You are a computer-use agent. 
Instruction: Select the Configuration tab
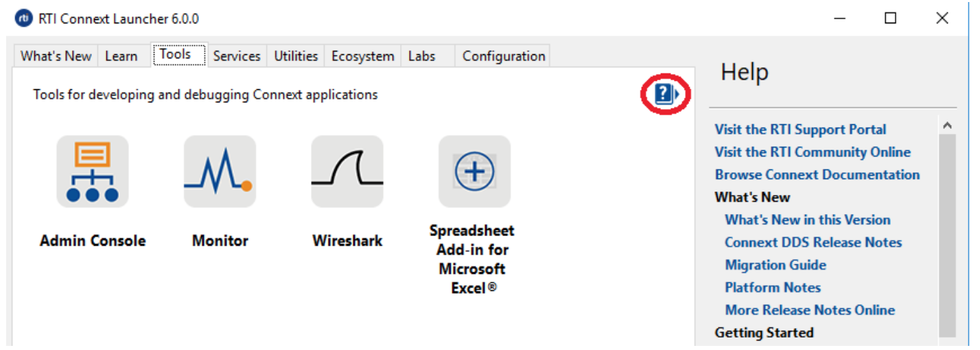click(x=504, y=56)
